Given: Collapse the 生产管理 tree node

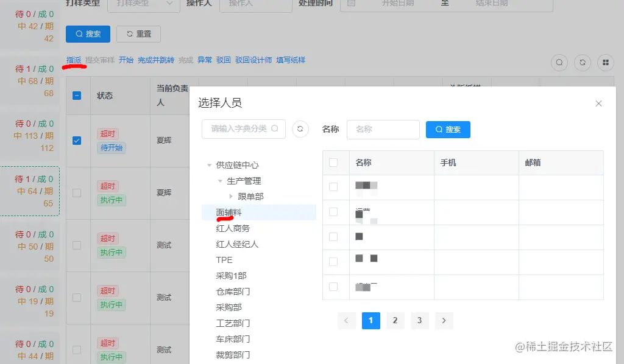Looking at the screenshot, I should pyautogui.click(x=220, y=181).
